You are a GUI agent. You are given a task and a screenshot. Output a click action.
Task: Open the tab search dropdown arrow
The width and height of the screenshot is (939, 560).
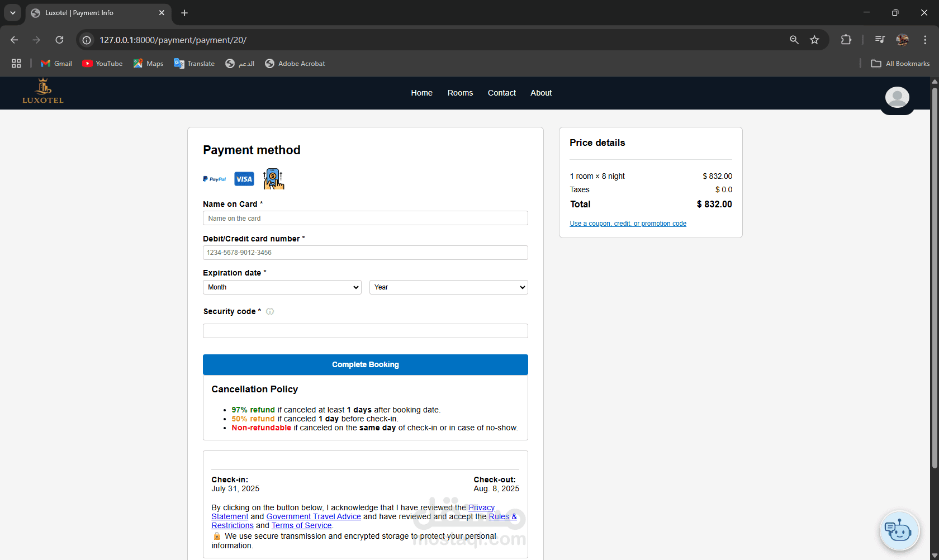pyautogui.click(x=12, y=12)
